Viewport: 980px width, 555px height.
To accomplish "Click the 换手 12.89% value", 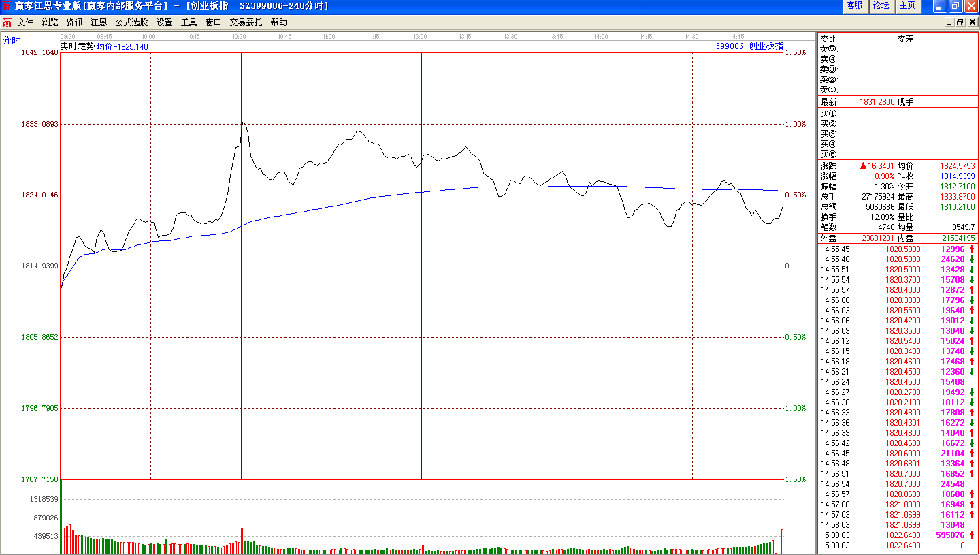I will [883, 217].
